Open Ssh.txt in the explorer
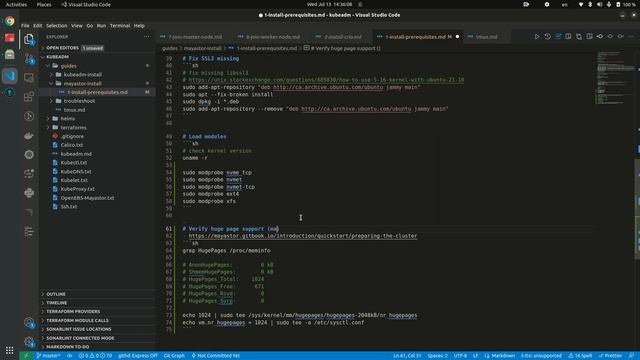 tap(69, 207)
